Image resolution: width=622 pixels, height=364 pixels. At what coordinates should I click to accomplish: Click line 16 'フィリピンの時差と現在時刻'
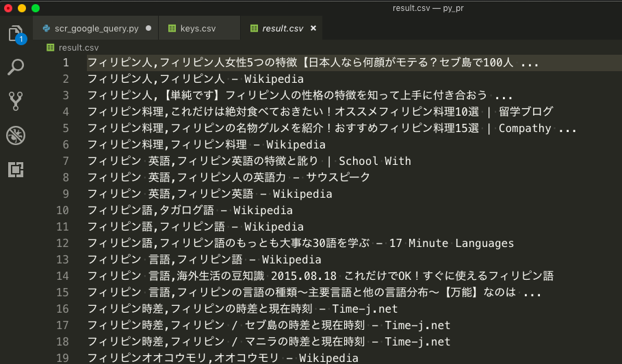click(x=241, y=309)
